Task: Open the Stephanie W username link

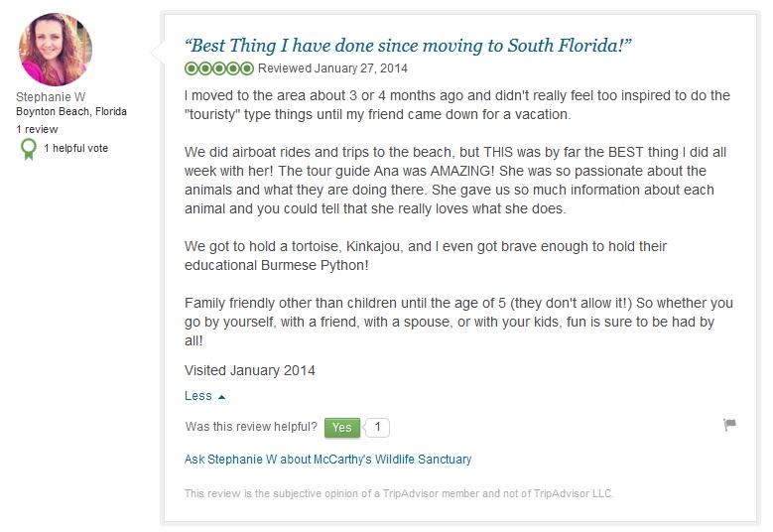Action: (50, 96)
